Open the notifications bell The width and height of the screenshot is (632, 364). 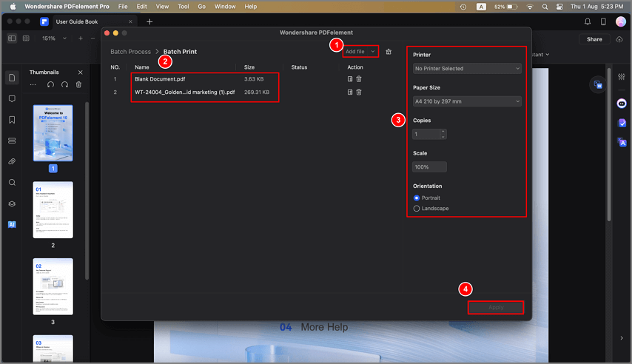pos(588,21)
